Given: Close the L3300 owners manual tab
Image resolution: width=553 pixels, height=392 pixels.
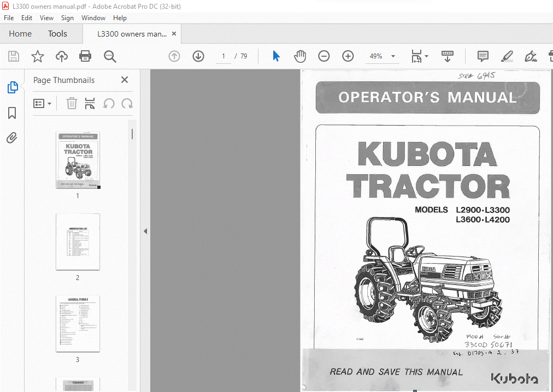Looking at the screenshot, I should click(x=174, y=33).
